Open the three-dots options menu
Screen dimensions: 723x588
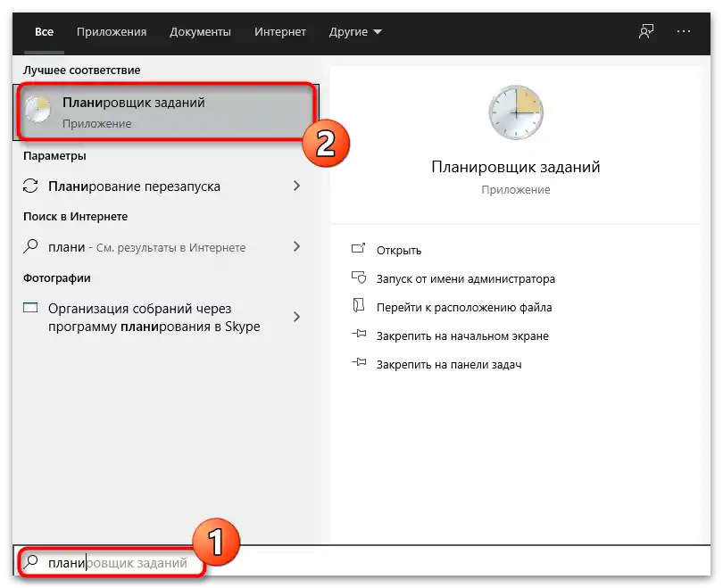pos(684,31)
